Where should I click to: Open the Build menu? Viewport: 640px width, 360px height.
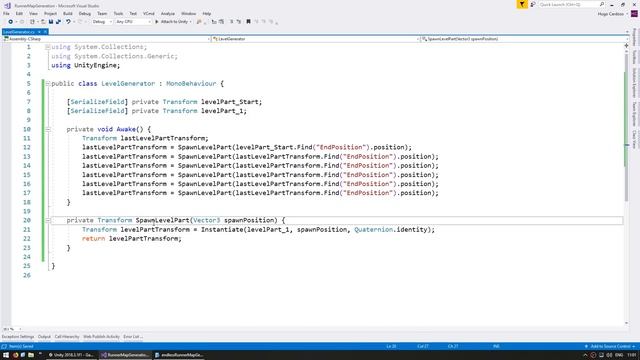pos(68,14)
